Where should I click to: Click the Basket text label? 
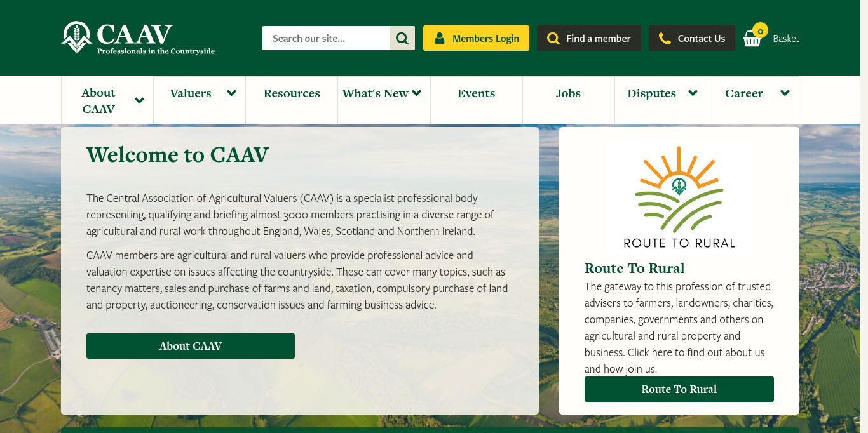tap(786, 39)
